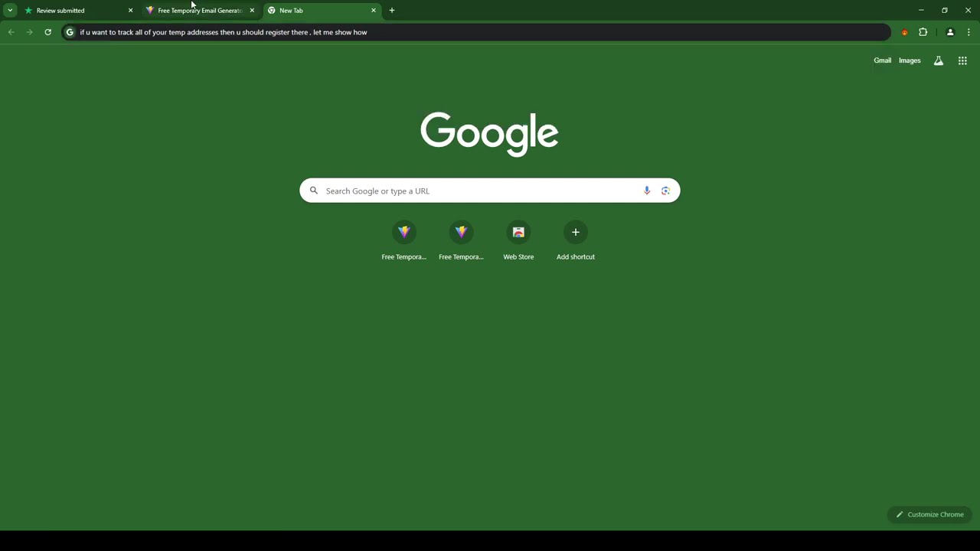Switch to Free Temporary Email Generator tab
This screenshot has width=980, height=551.
click(201, 11)
